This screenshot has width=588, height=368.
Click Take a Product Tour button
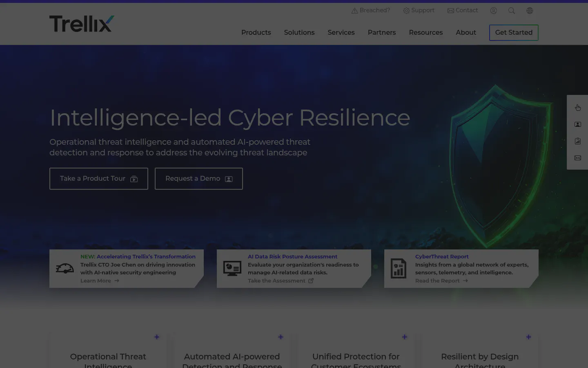click(99, 179)
